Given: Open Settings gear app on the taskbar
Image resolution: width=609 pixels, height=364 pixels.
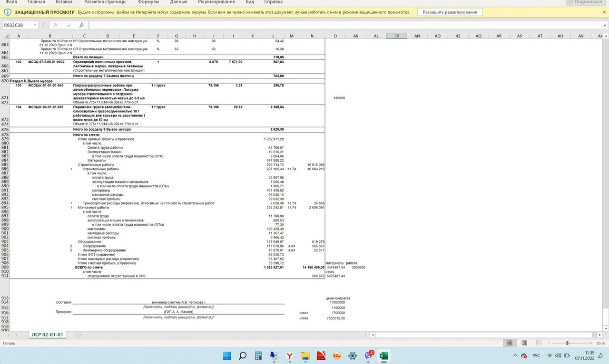Looking at the screenshot, I should click(353, 355).
